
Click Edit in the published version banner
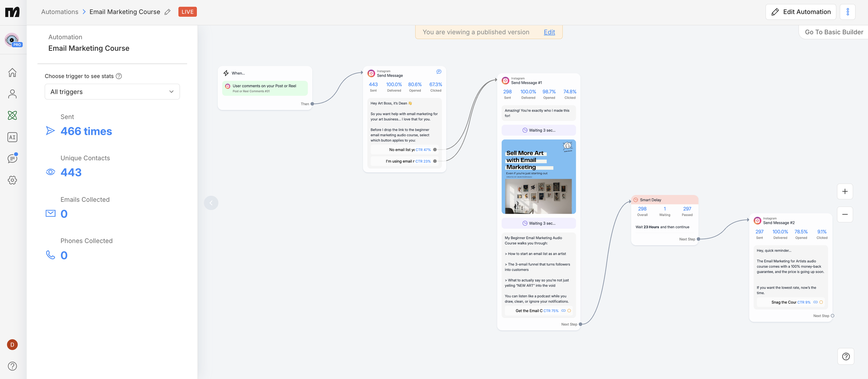549,32
